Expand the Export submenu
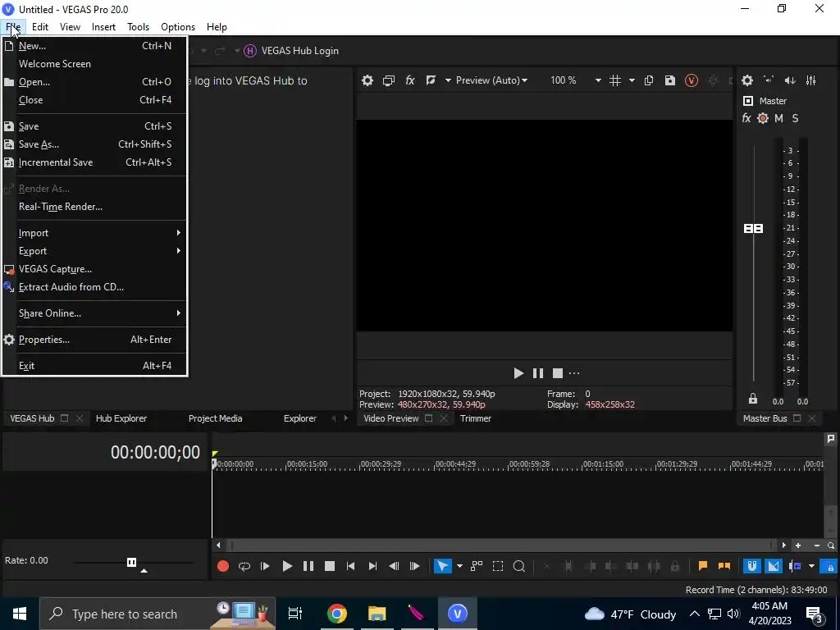The image size is (840, 630). (x=95, y=251)
